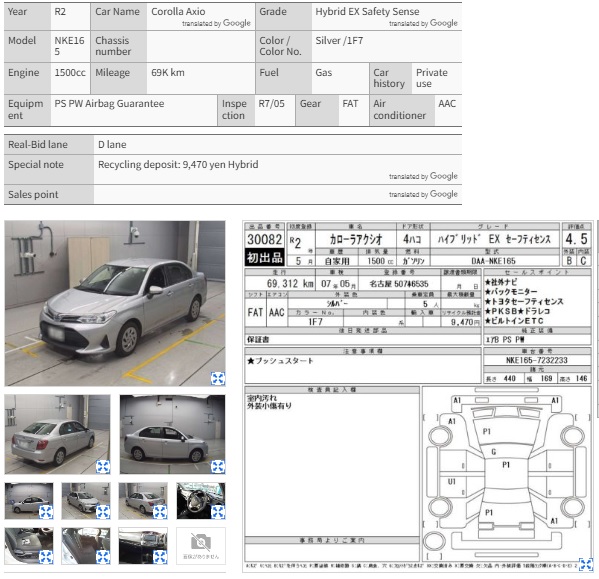Click the 'Sales point' label
Image resolution: width=599 pixels, height=579 pixels.
(x=33, y=194)
